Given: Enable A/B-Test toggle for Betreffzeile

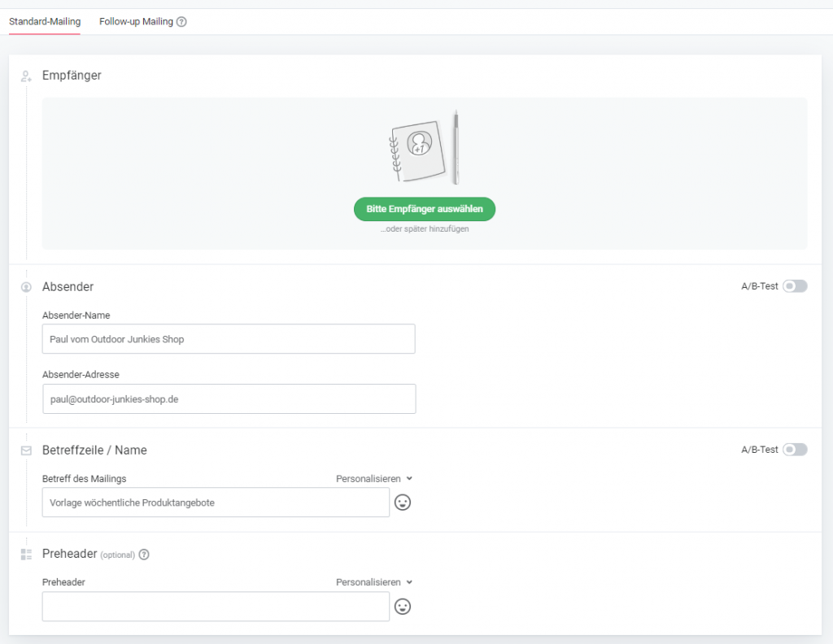Looking at the screenshot, I should 794,450.
